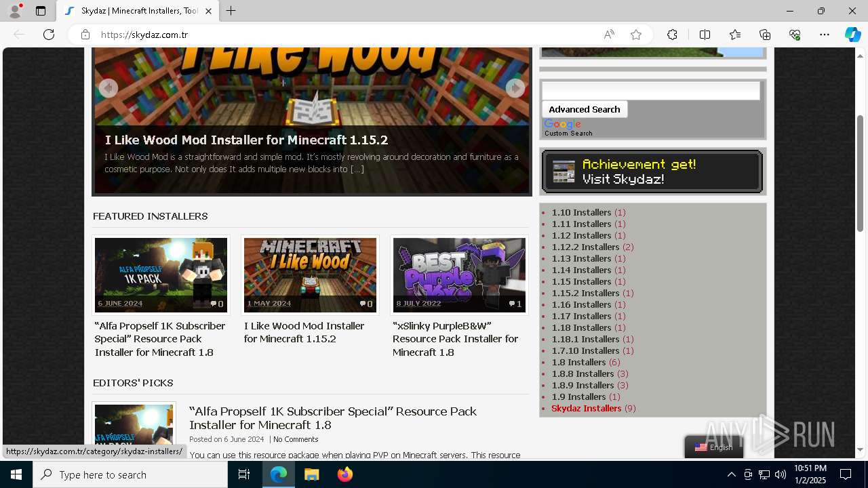The height and width of the screenshot is (488, 868).
Task: Open 1.8.8 Installers category
Action: coord(583,373)
